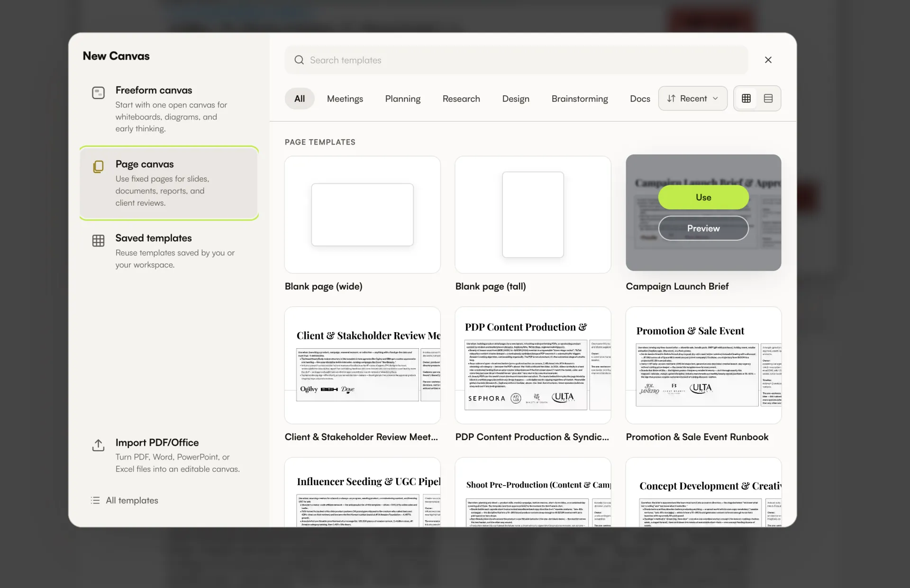Select the Meetings category tab

pos(345,99)
